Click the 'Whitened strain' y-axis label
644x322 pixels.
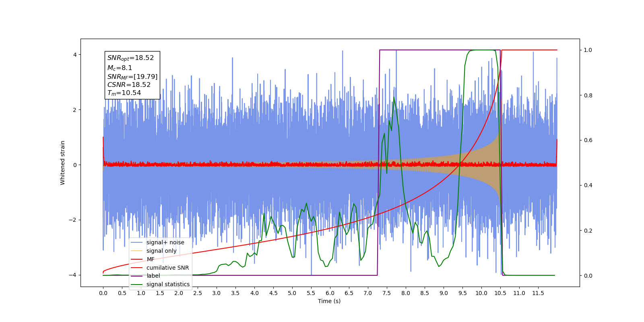pyautogui.click(x=63, y=163)
